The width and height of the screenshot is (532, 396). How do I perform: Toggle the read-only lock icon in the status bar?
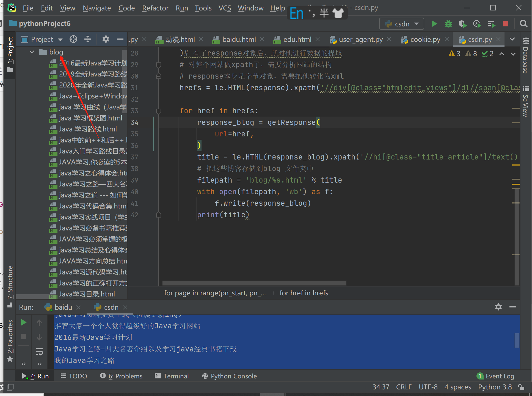(521, 387)
